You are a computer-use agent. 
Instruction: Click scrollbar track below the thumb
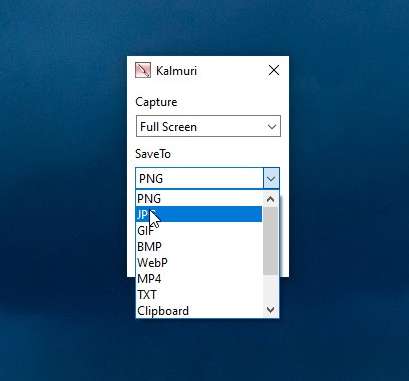point(270,289)
